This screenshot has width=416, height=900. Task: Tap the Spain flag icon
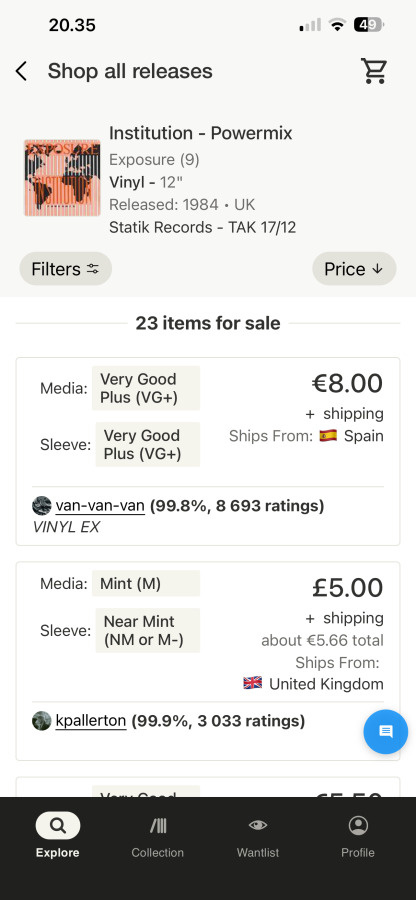tap(328, 436)
